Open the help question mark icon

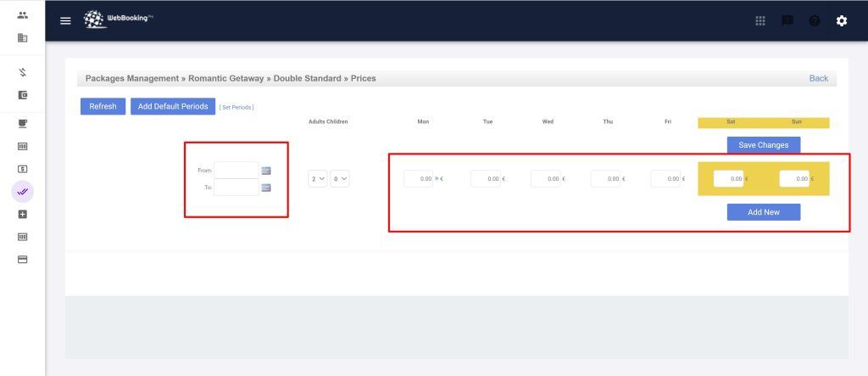click(814, 21)
